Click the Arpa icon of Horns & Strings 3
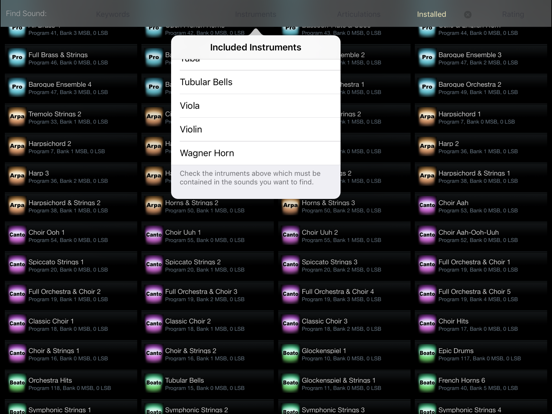This screenshot has width=552, height=414. 290,205
